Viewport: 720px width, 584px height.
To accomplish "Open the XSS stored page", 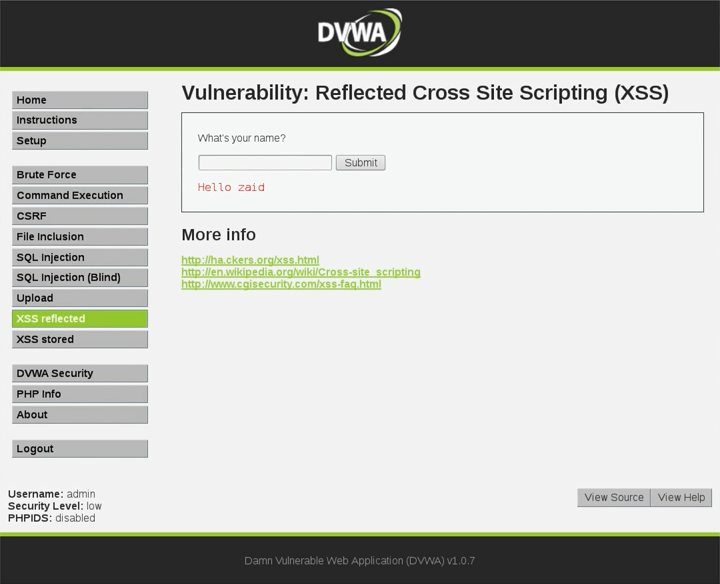I will coord(80,340).
